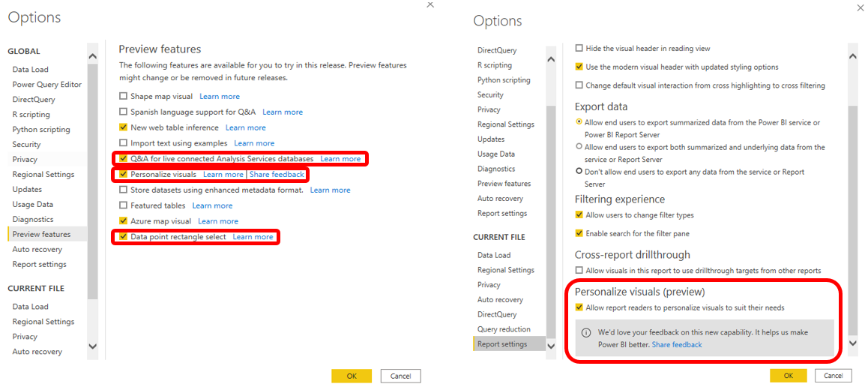
Task: Uncheck Azure map visual
Action: point(124,221)
